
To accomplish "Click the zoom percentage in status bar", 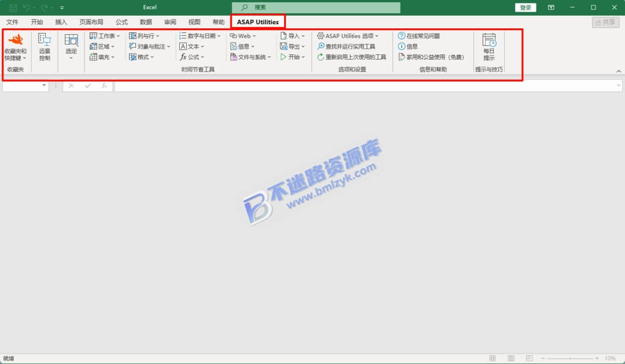I will [610, 358].
